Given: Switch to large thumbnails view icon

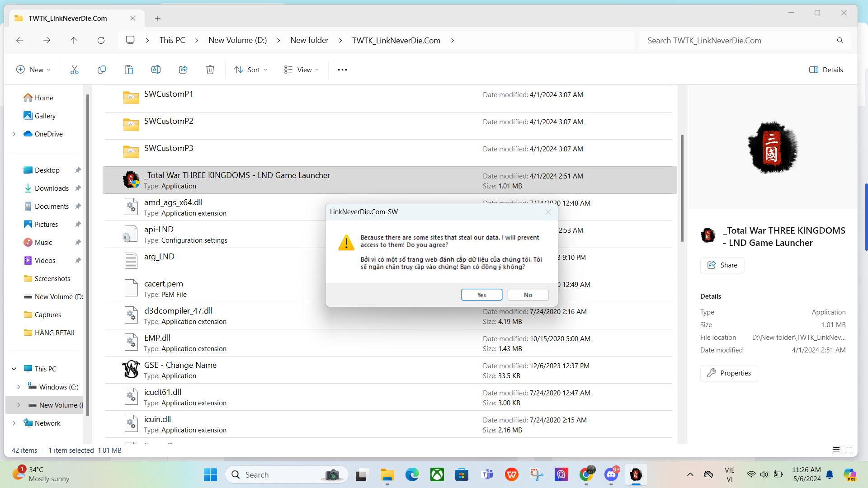Looking at the screenshot, I should tap(849, 450).
